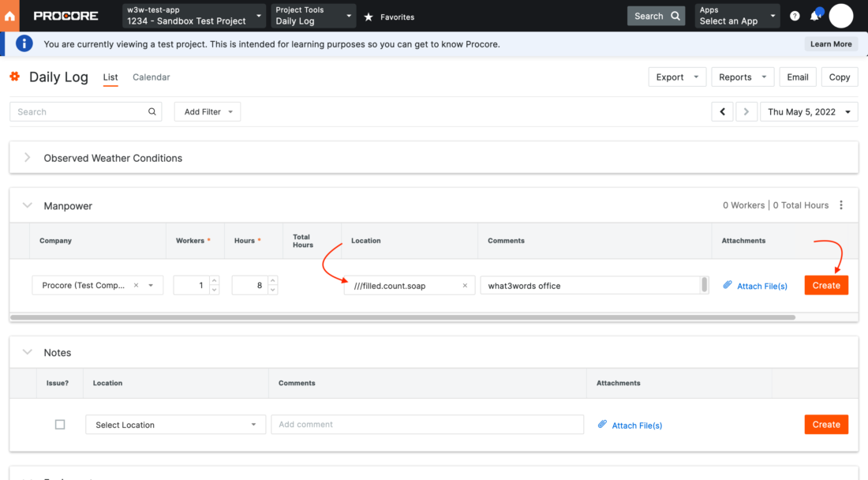Click the '0 Total Hours' summary text
The image size is (868, 480).
click(x=801, y=205)
